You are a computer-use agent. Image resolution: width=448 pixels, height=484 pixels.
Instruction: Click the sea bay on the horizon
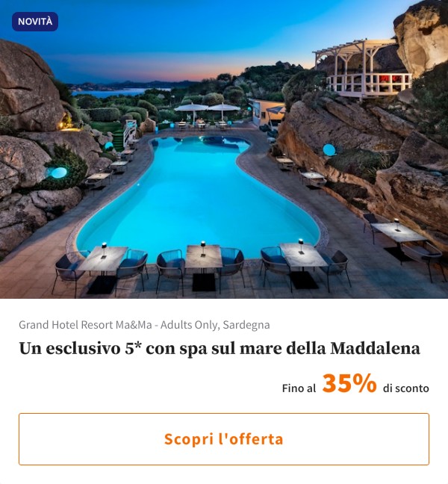point(119,93)
